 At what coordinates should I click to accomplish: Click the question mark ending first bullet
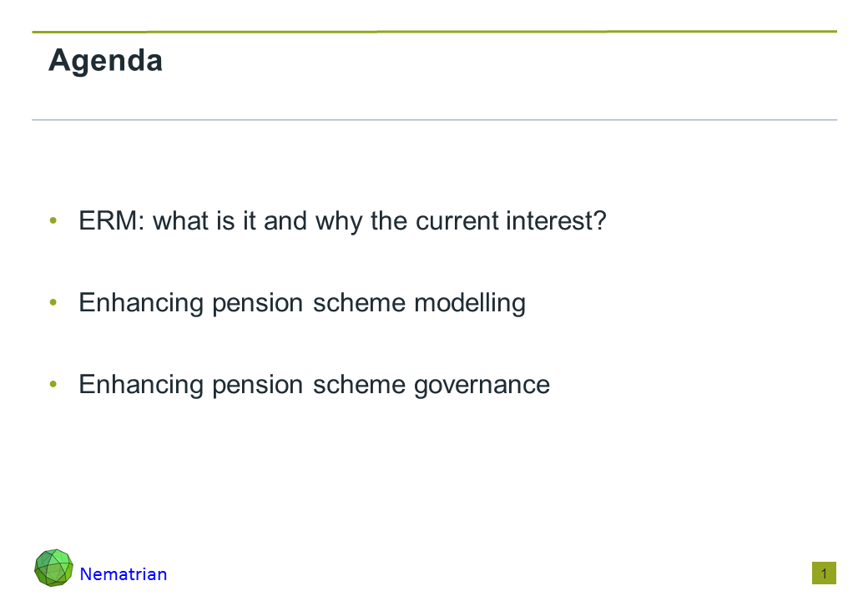point(598,221)
